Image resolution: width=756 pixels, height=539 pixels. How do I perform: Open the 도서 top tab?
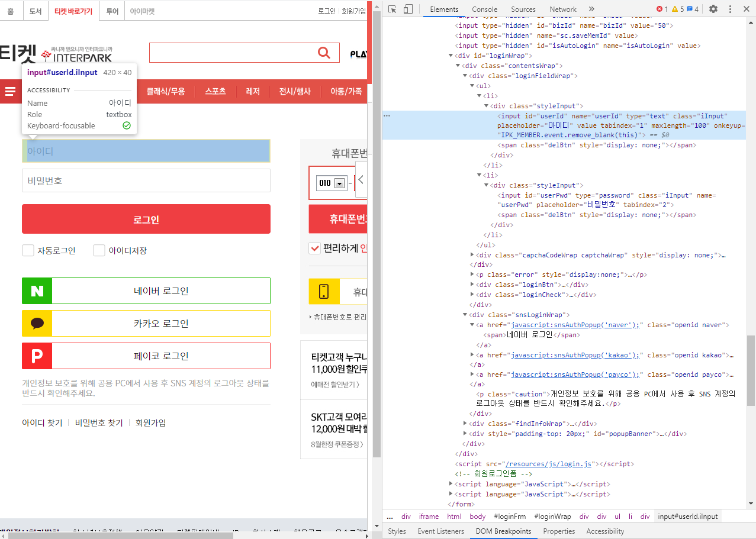[36, 11]
